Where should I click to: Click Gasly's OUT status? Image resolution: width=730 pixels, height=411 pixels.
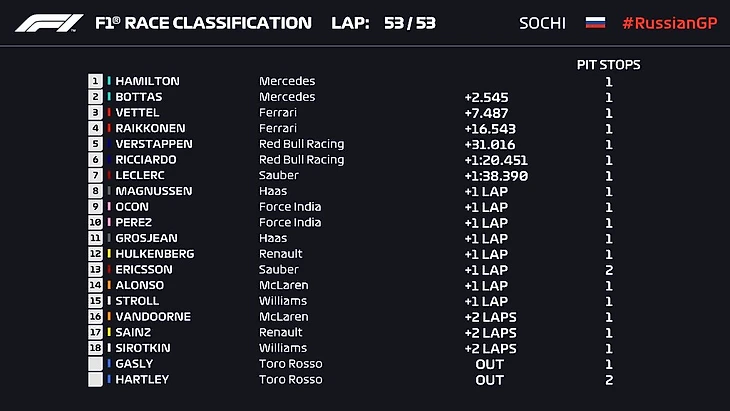coord(490,364)
